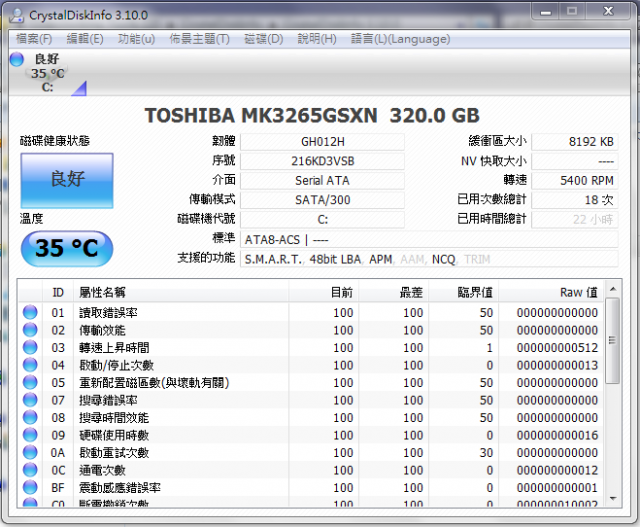Click the 最差 column header

tap(393, 292)
